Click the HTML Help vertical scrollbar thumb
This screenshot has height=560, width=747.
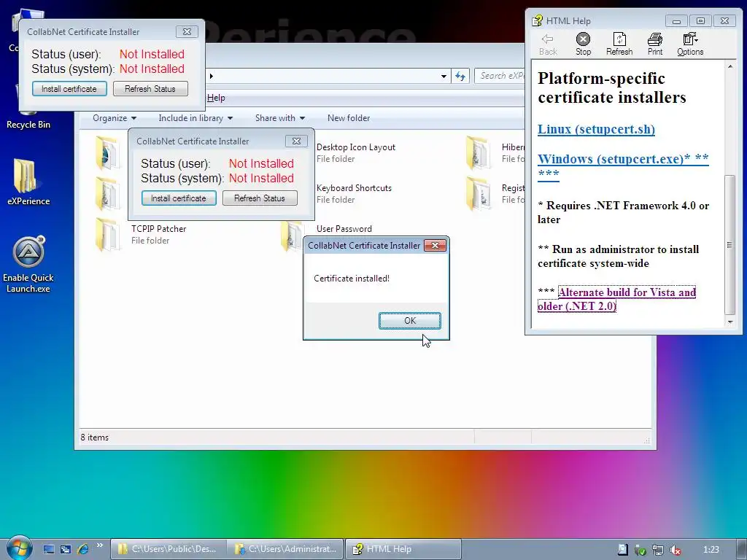(729, 245)
